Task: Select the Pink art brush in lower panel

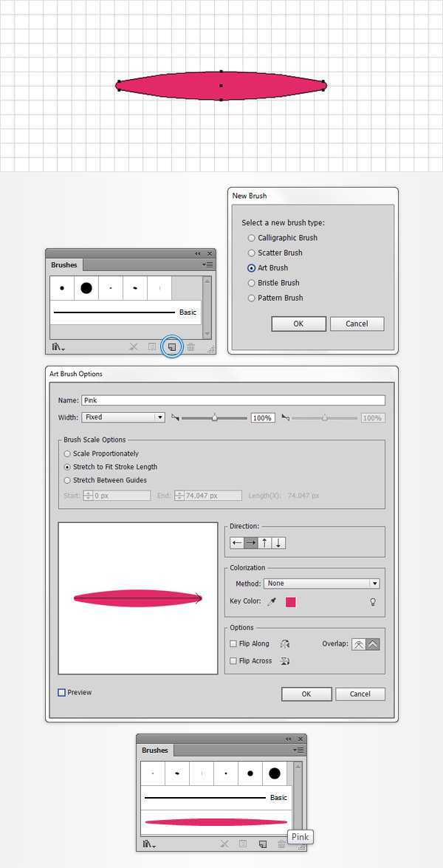Action: [216, 822]
